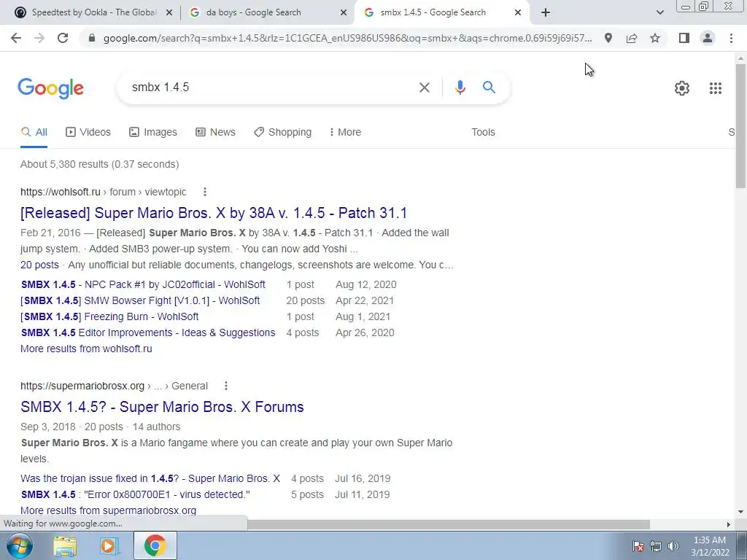Open location permission icon in address bar
Screen dimensions: 747x560
[608, 38]
